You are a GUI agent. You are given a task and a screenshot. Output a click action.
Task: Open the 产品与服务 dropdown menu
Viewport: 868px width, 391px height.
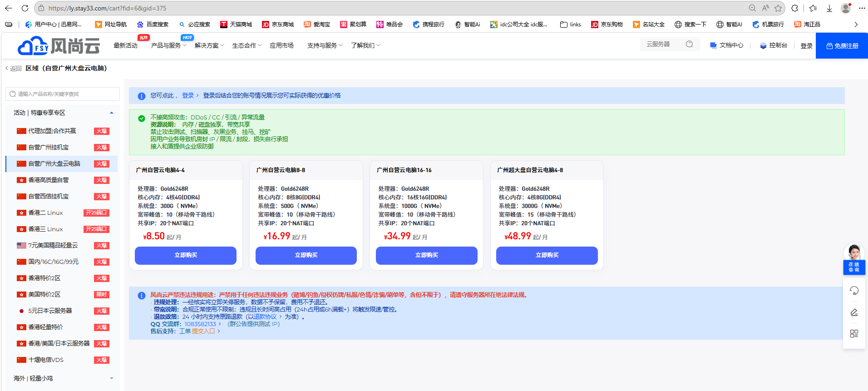(168, 45)
